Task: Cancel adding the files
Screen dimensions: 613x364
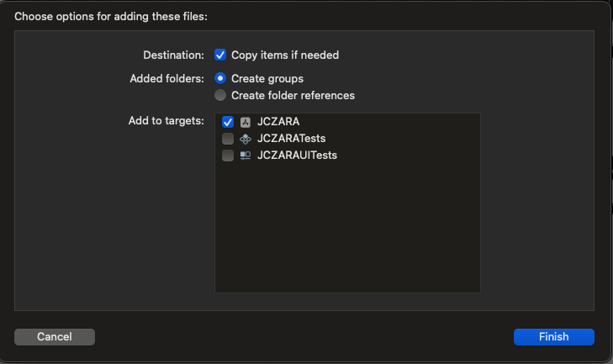Action: (55, 336)
